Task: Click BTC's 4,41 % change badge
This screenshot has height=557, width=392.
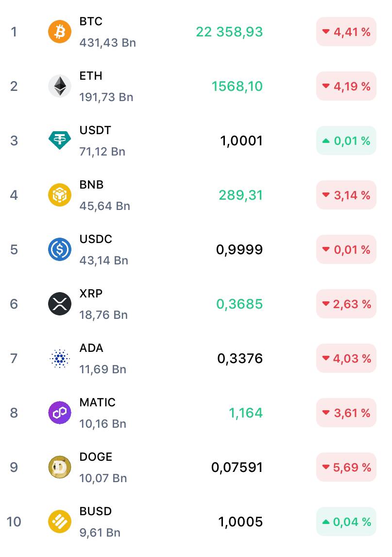Action: 346,32
